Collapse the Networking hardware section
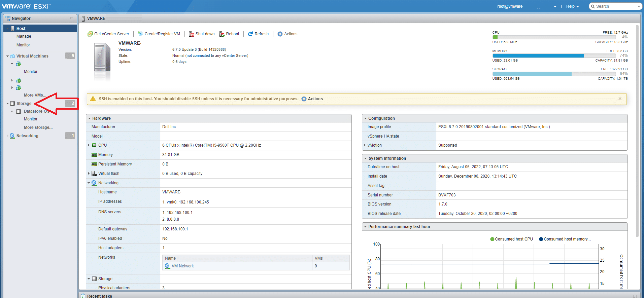 (89, 183)
